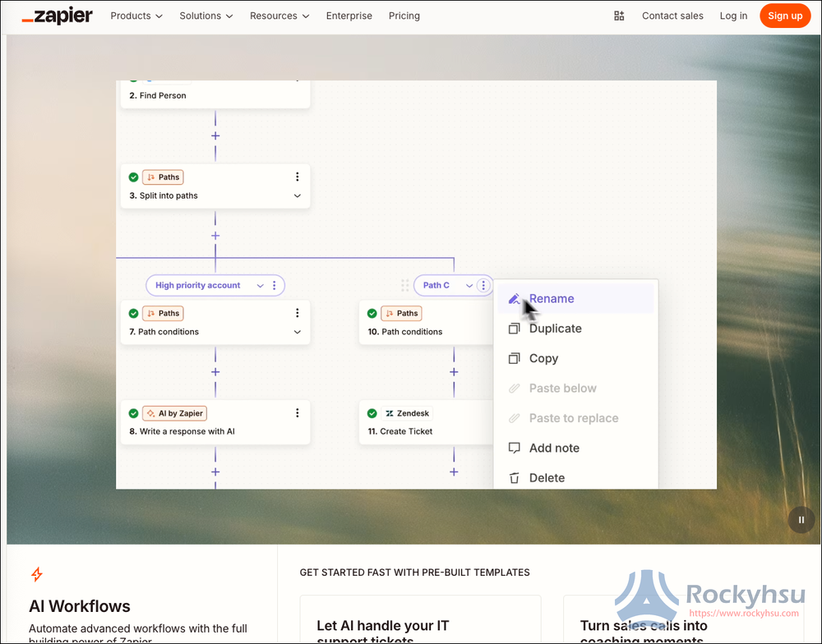This screenshot has width=822, height=644.
Task: Open the Pricing page
Action: 404,16
